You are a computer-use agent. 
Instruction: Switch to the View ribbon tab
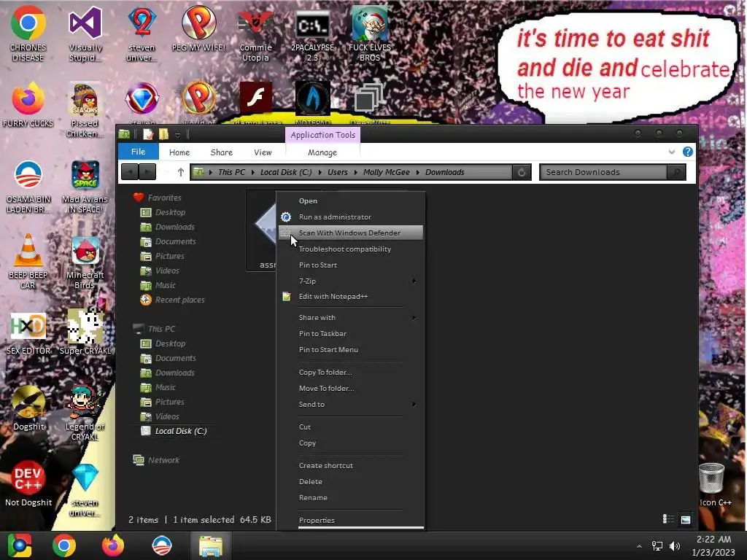pyautogui.click(x=263, y=152)
